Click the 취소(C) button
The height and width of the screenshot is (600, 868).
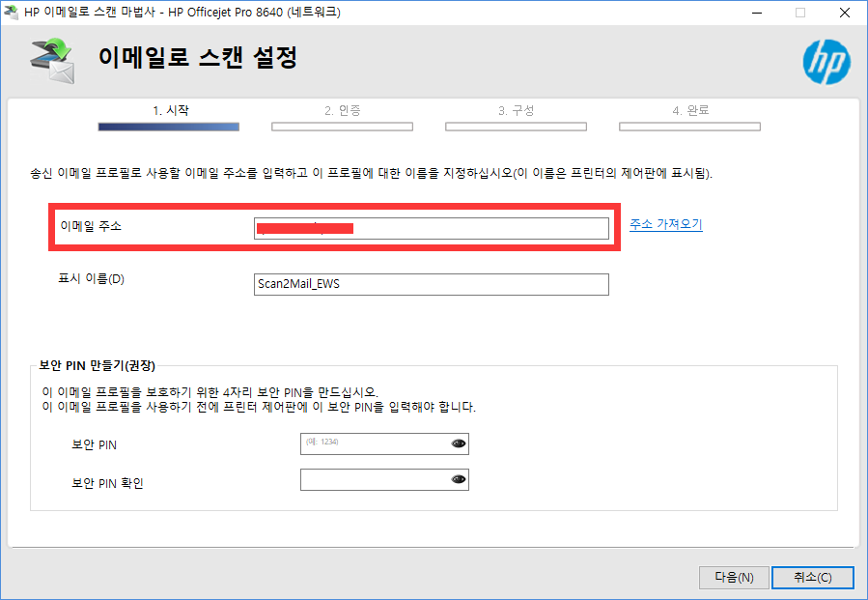tap(813, 577)
